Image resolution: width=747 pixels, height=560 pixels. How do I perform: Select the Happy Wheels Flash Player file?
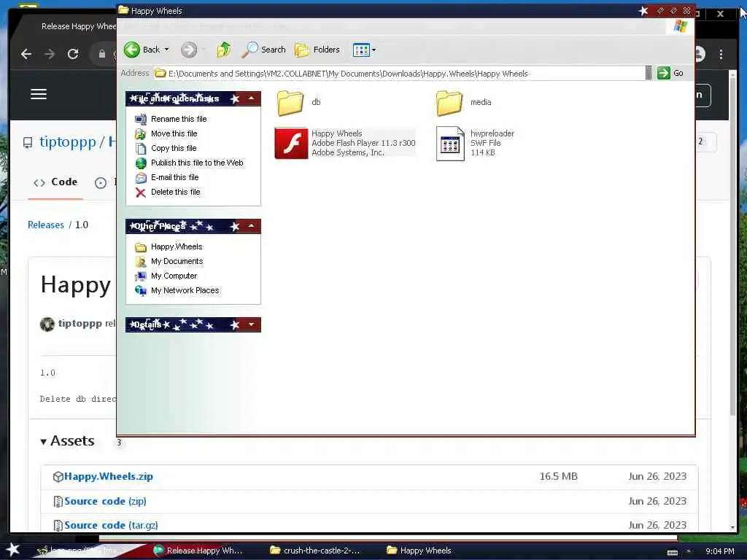click(x=345, y=143)
